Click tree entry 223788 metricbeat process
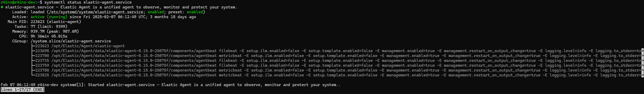Viewport: 644px width, 94px height. coord(337,70)
